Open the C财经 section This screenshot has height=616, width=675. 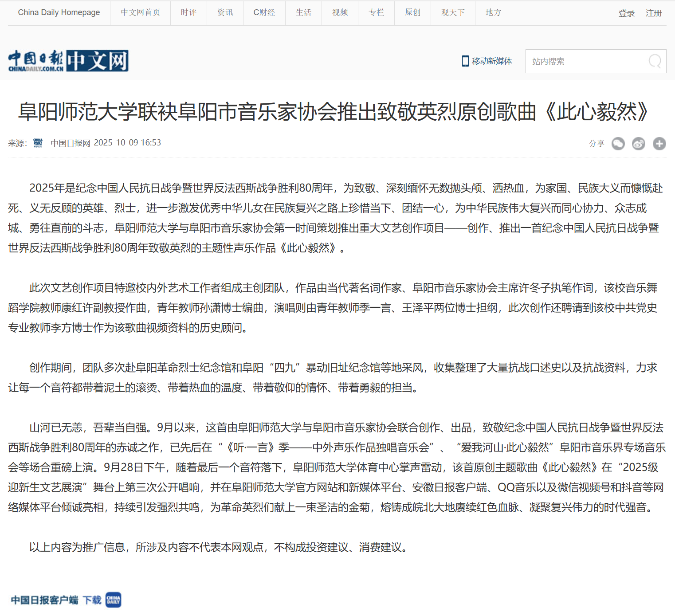264,12
